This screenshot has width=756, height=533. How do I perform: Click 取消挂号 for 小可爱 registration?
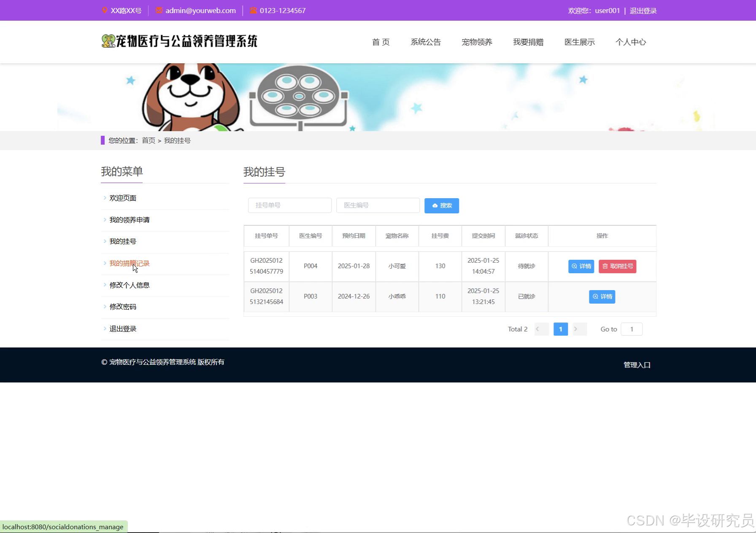pyautogui.click(x=618, y=266)
